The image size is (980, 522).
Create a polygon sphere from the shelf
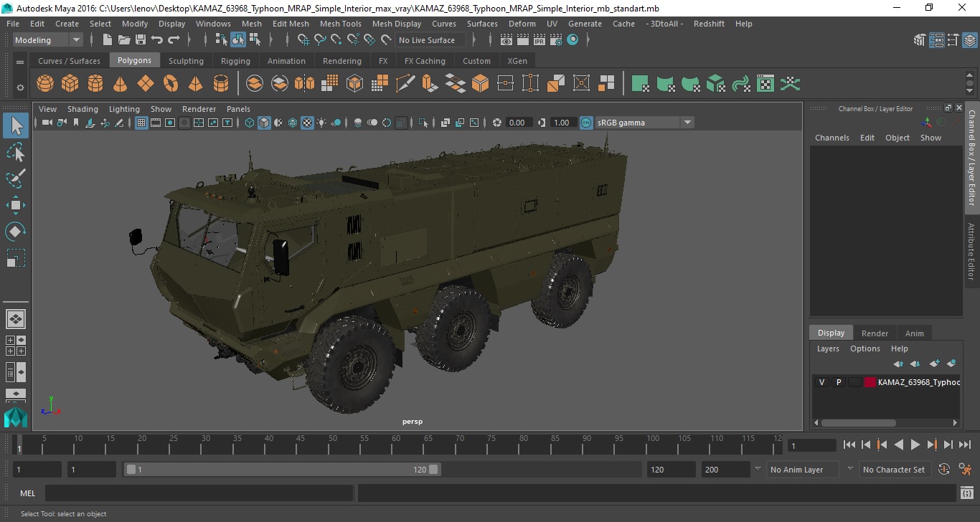pos(45,84)
